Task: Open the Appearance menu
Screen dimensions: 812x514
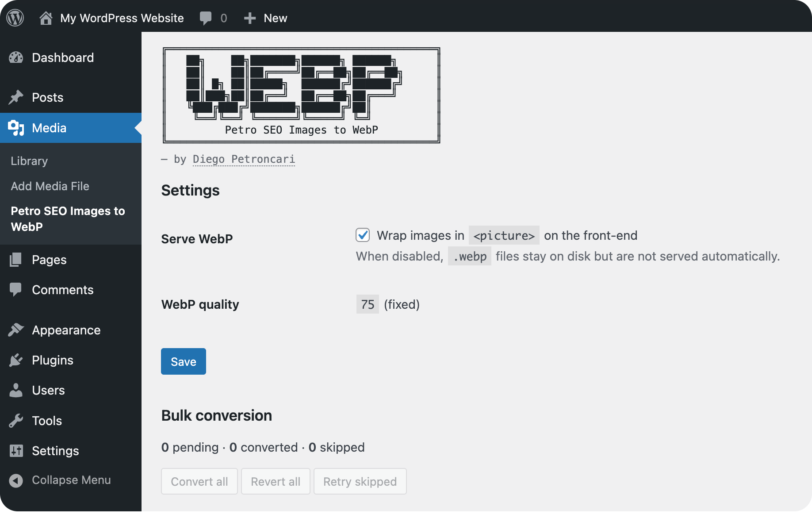Action: pos(66,330)
